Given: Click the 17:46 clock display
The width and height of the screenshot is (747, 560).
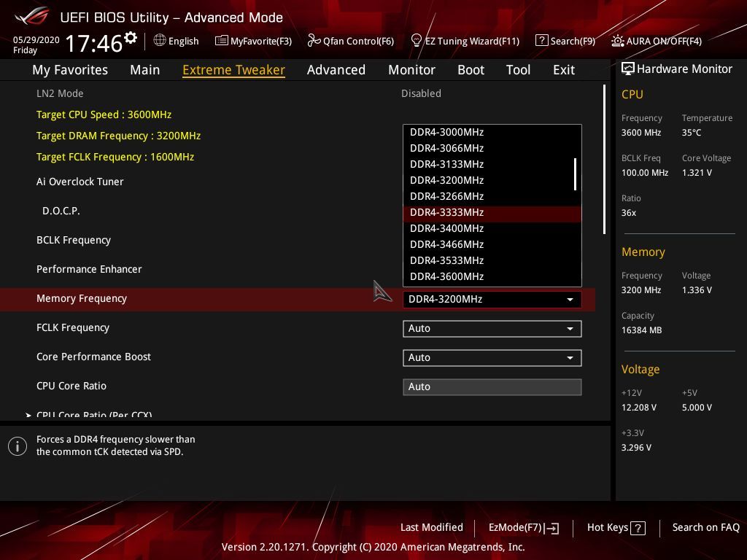Looking at the screenshot, I should point(94,43).
